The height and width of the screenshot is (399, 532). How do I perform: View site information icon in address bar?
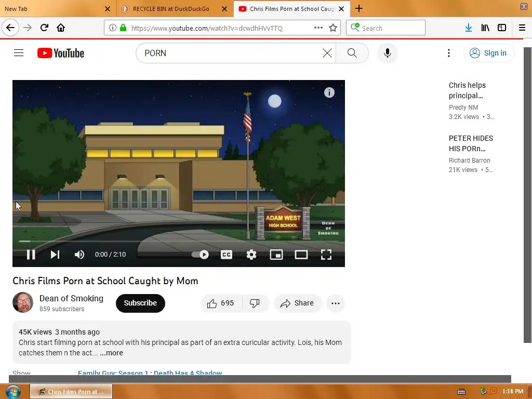[113, 28]
